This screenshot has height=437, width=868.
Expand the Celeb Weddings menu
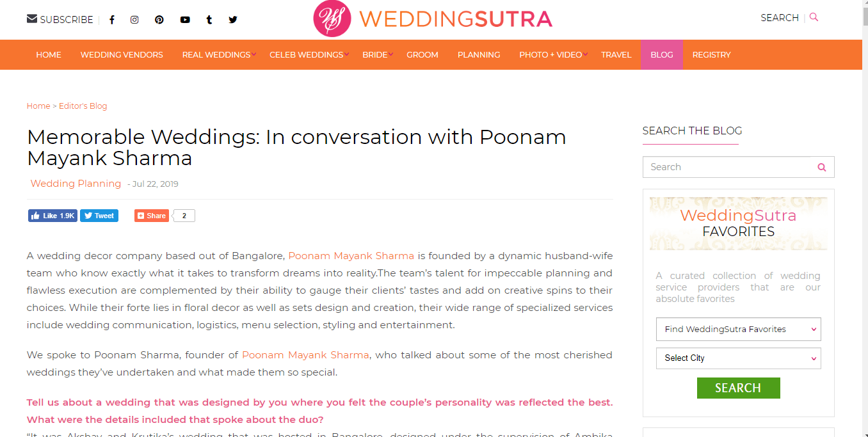pos(308,55)
